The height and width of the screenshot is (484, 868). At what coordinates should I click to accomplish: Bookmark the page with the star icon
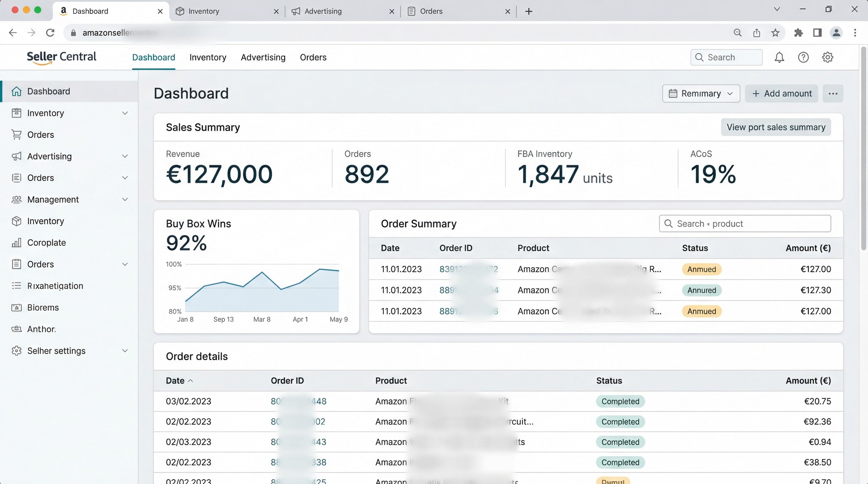tap(775, 33)
